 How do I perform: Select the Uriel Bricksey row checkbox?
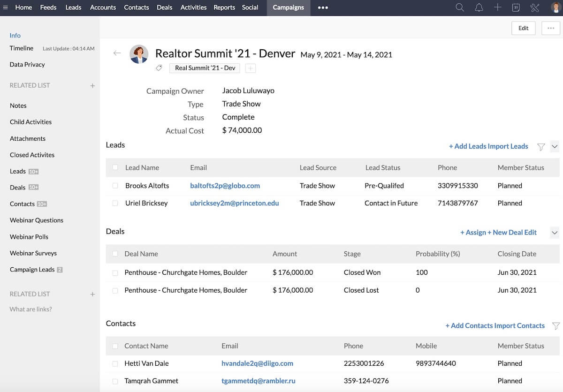tap(115, 203)
